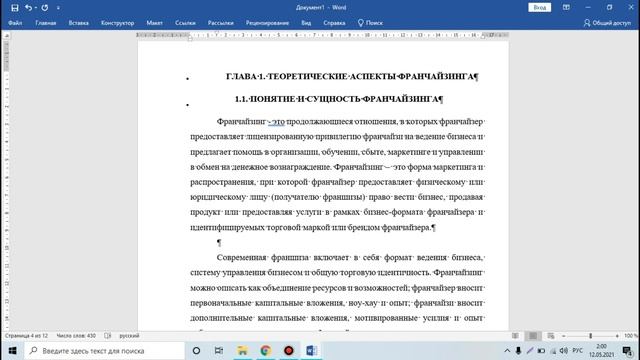This screenshot has height=360, width=640.
Task: Switch to the Вставка tab
Action: click(78, 23)
